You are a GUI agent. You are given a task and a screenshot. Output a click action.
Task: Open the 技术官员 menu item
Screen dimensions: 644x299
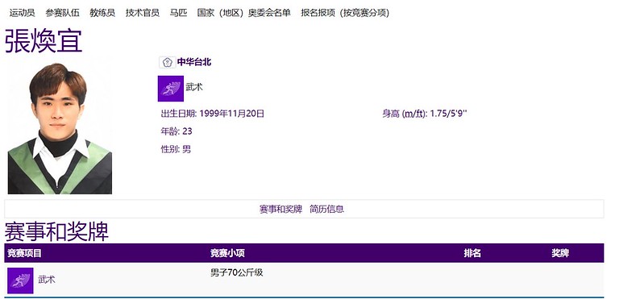(x=143, y=13)
